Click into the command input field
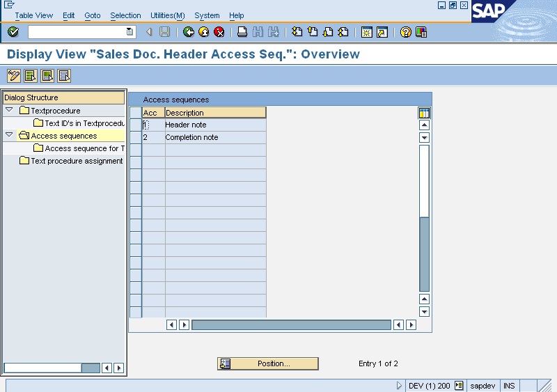This screenshot has width=557, height=392. pyautogui.click(x=77, y=32)
